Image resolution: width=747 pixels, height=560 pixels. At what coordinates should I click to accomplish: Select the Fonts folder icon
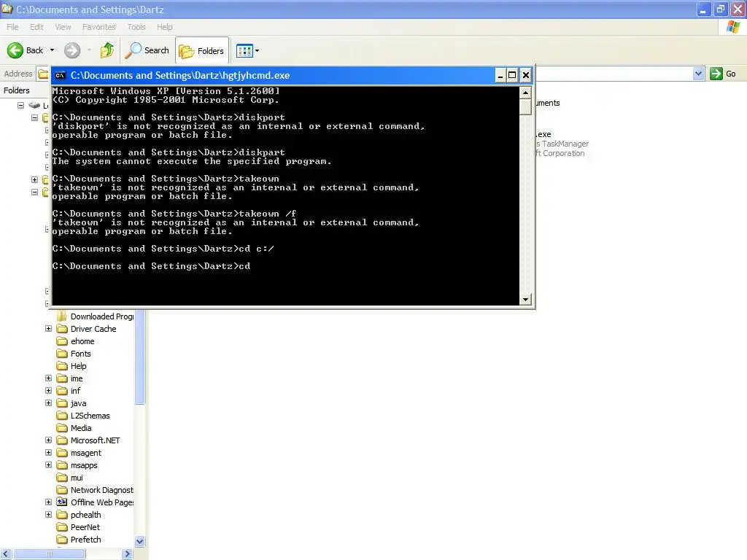[x=62, y=354]
